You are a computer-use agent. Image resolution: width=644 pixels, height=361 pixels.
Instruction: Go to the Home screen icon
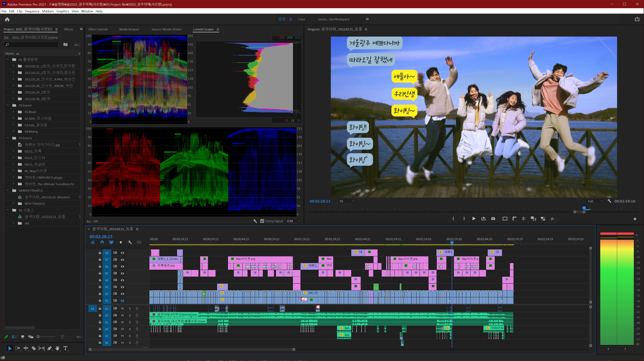7,19
